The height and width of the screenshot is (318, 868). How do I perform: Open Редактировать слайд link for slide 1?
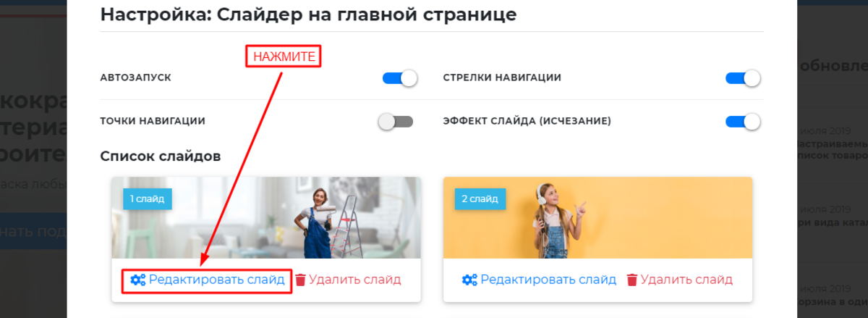tap(217, 280)
